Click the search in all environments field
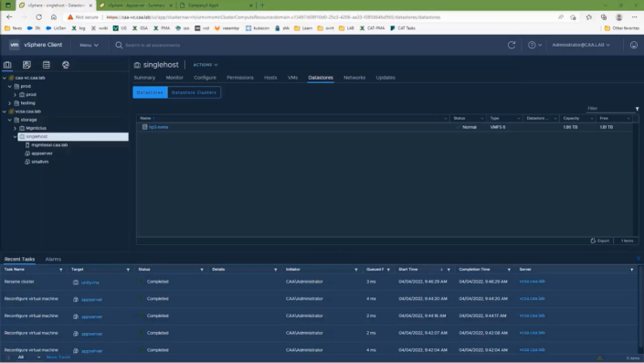This screenshot has width=644, height=363. coord(153,45)
